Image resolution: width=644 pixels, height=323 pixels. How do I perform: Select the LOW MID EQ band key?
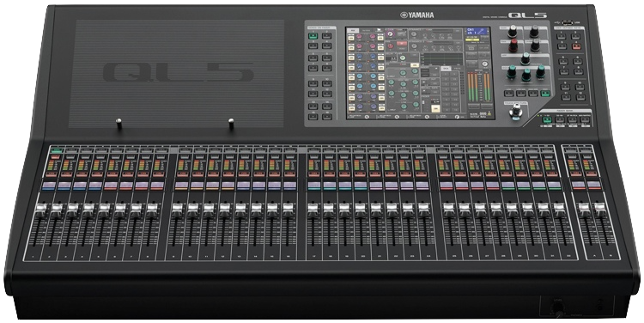click(x=521, y=94)
